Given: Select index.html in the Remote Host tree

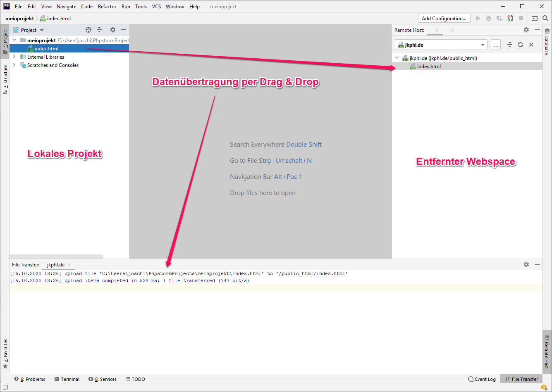Looking at the screenshot, I should coord(429,66).
